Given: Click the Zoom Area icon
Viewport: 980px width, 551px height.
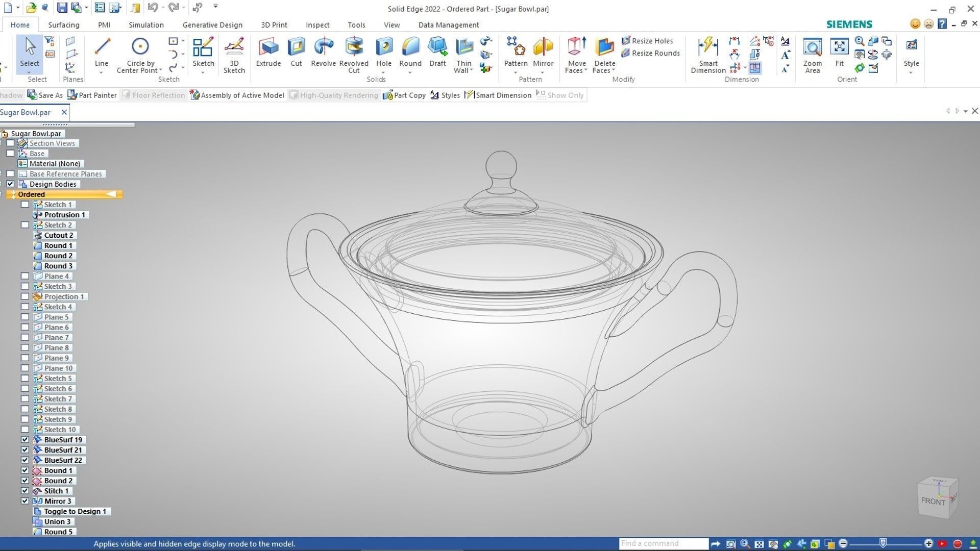Looking at the screenshot, I should (812, 47).
